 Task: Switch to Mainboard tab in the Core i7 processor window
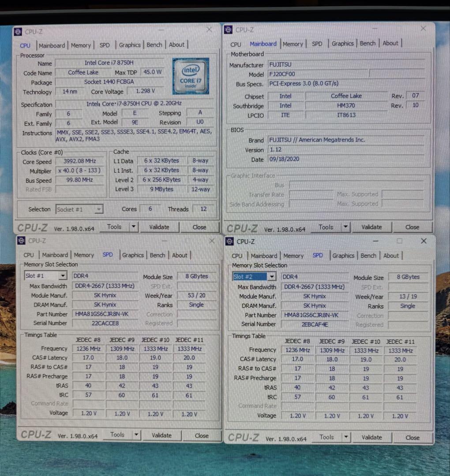(52, 45)
